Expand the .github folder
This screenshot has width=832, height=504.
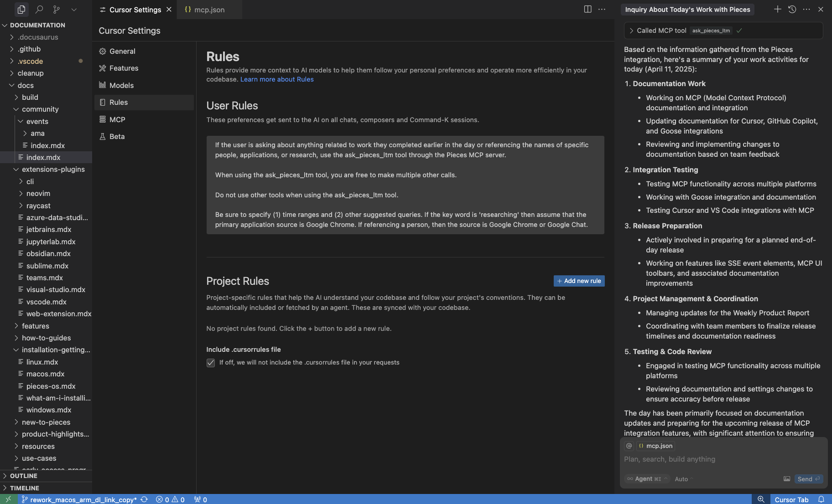(46, 49)
